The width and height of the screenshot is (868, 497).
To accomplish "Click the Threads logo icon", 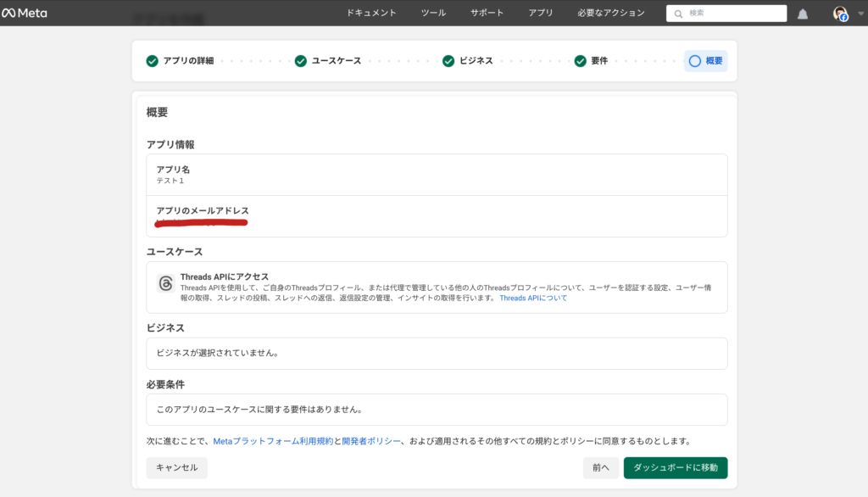I will pyautogui.click(x=166, y=283).
